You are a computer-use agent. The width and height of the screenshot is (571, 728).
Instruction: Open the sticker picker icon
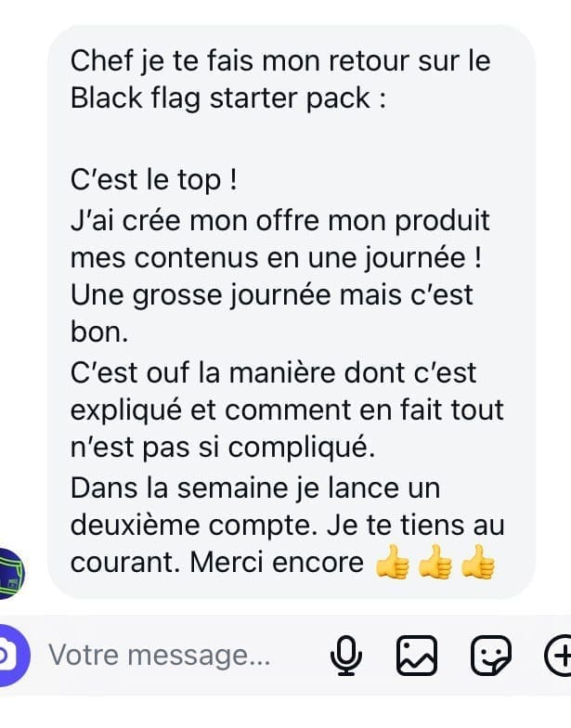[490, 656]
